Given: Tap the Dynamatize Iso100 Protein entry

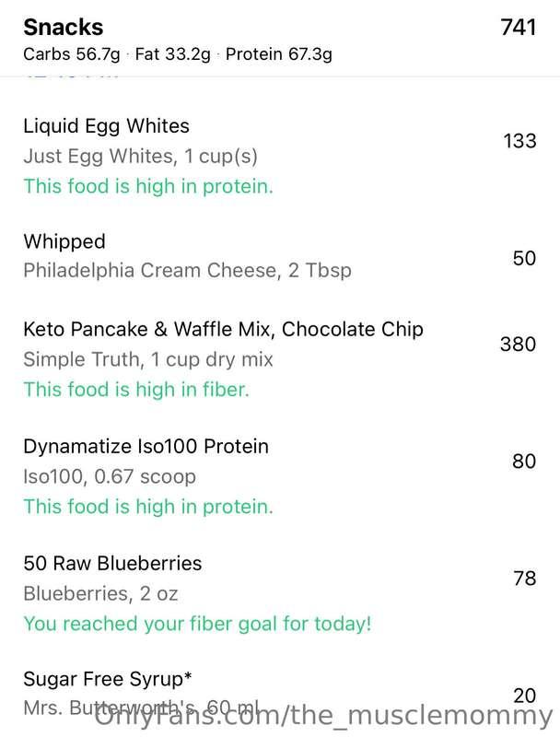Looking at the screenshot, I should [280, 476].
